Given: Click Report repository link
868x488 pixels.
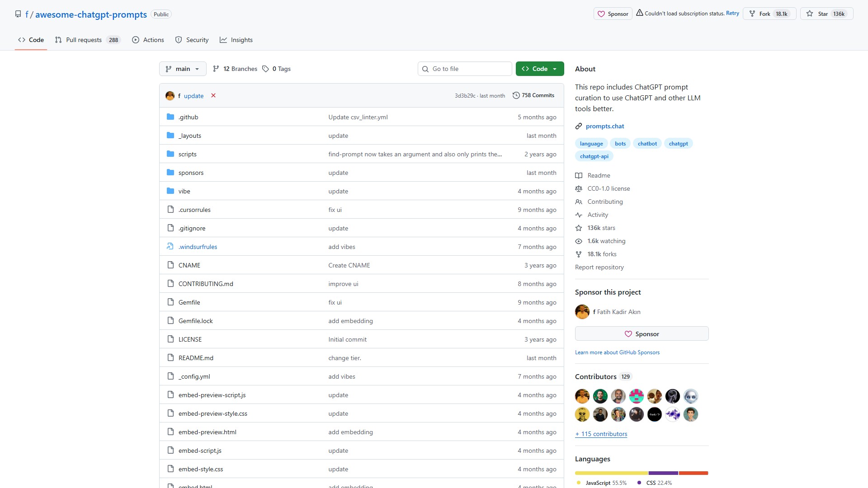Looking at the screenshot, I should coord(599,267).
